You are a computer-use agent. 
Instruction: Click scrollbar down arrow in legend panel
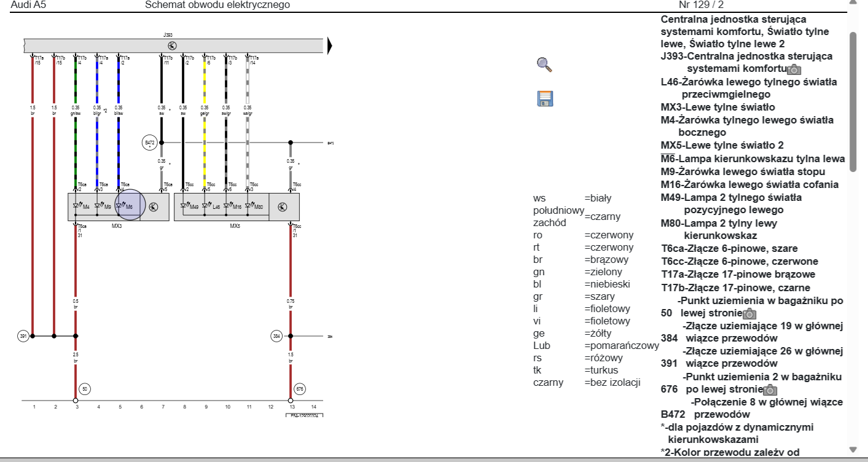coord(853,450)
